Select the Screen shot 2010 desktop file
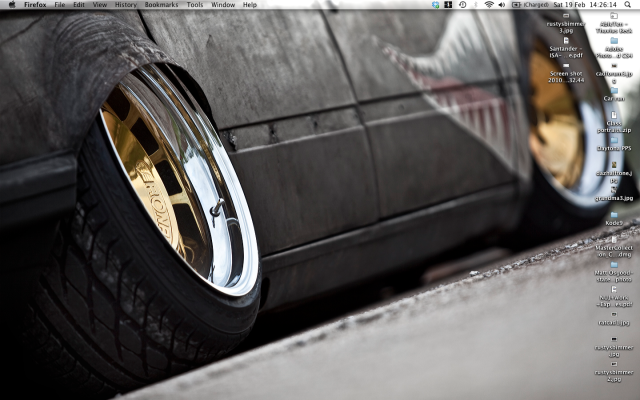The image size is (640, 400). tap(566, 73)
